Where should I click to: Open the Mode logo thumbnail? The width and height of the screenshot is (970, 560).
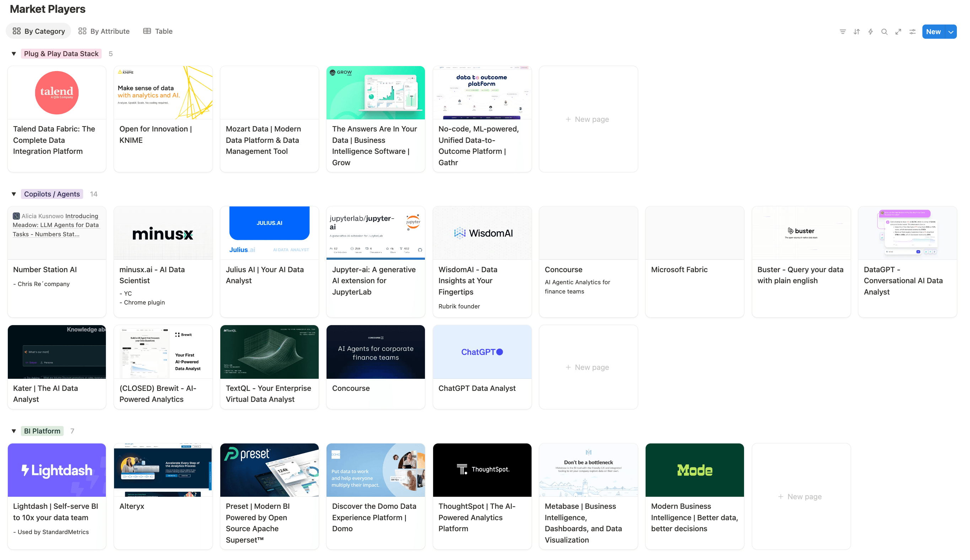[694, 470]
